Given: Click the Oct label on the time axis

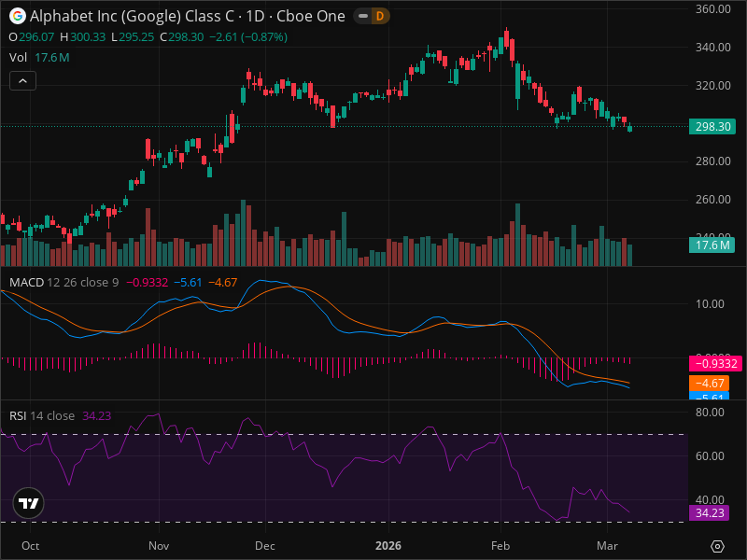Looking at the screenshot, I should pyautogui.click(x=31, y=546).
